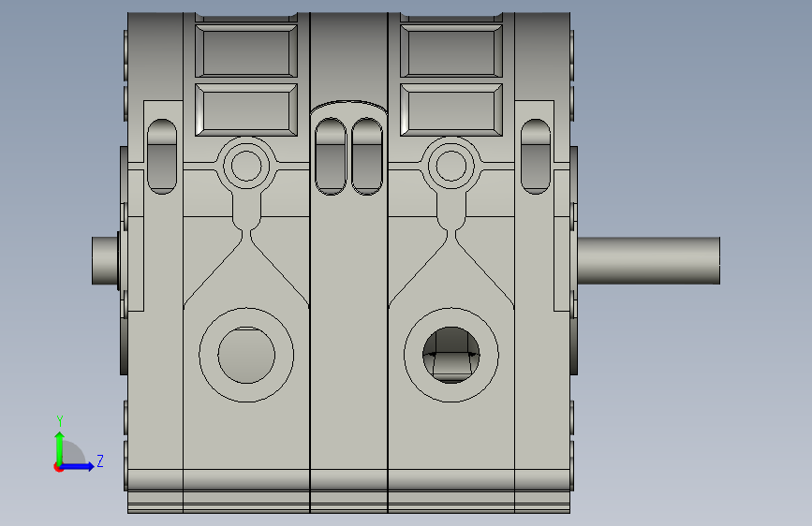Select the upper rectangular recess on the right section

coord(451,51)
